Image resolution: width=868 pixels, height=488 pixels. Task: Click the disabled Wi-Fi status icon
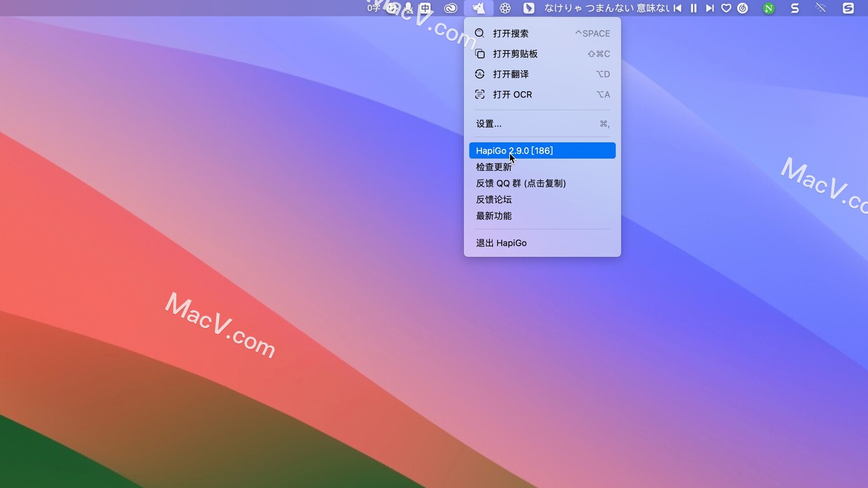point(821,8)
